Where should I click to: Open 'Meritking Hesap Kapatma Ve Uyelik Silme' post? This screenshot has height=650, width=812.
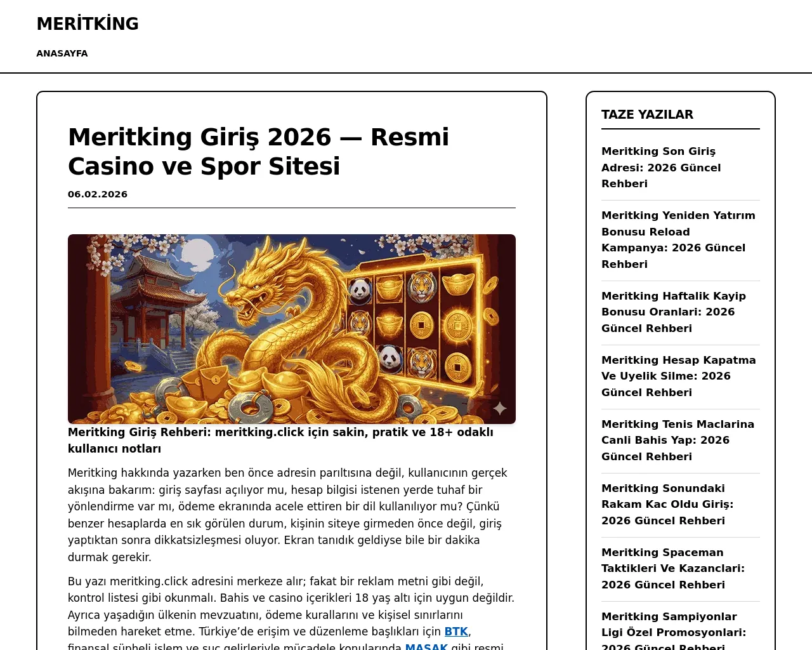click(x=679, y=376)
